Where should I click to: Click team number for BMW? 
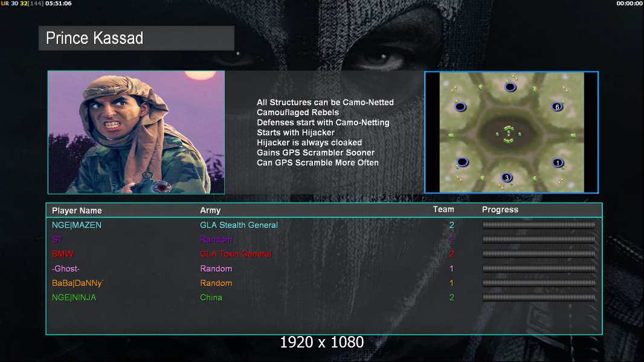tap(451, 254)
